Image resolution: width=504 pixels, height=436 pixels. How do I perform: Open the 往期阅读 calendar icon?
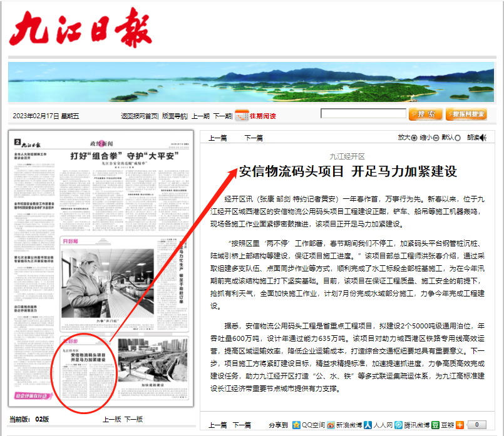(242, 116)
